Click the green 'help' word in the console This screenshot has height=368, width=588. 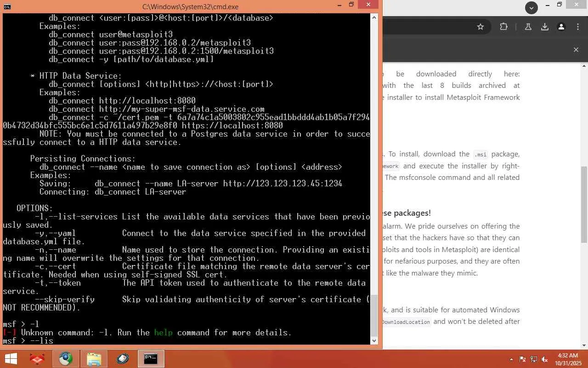click(164, 333)
